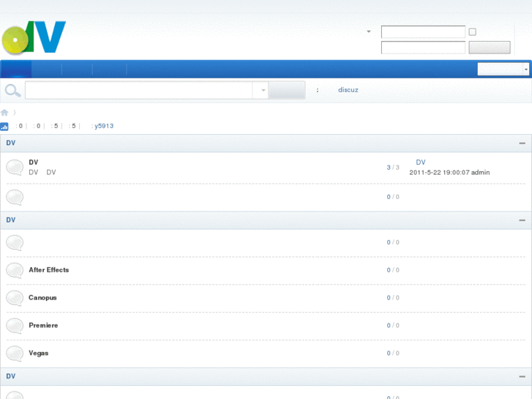Click the 2011-5-22 19:00:07 timestamp

click(x=439, y=173)
